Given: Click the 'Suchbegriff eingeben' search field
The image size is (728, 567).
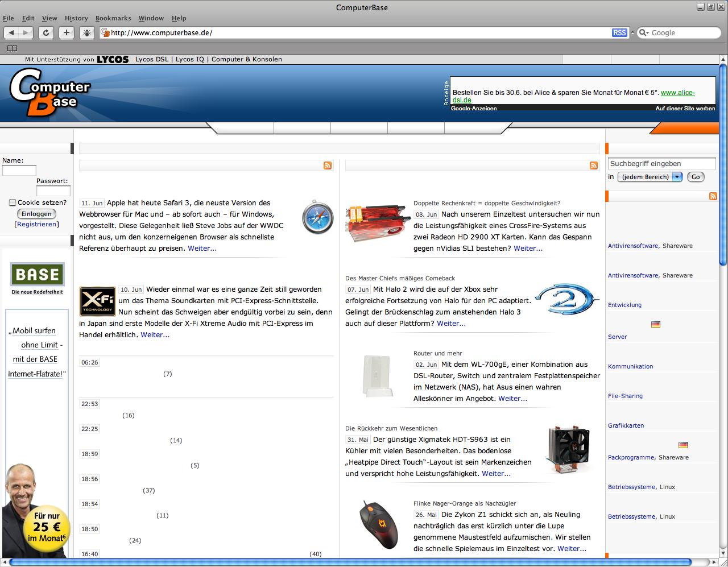Looking at the screenshot, I should 661,164.
